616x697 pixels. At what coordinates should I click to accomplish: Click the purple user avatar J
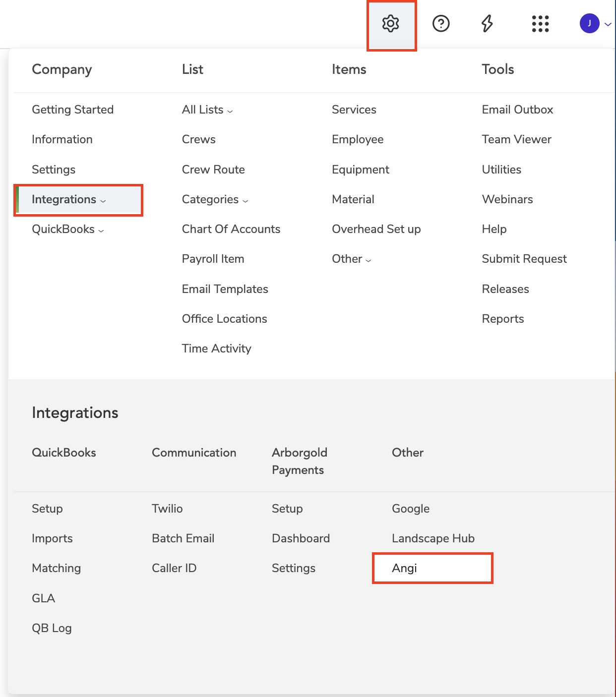point(589,23)
